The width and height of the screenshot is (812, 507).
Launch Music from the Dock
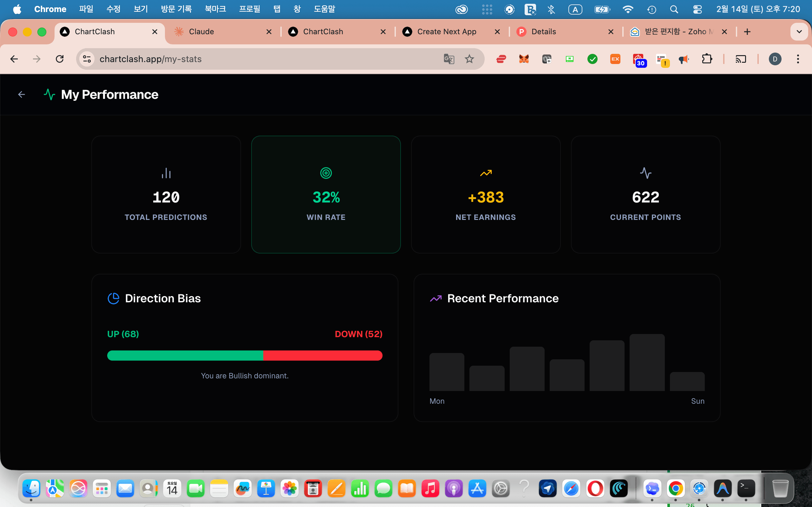point(430,488)
